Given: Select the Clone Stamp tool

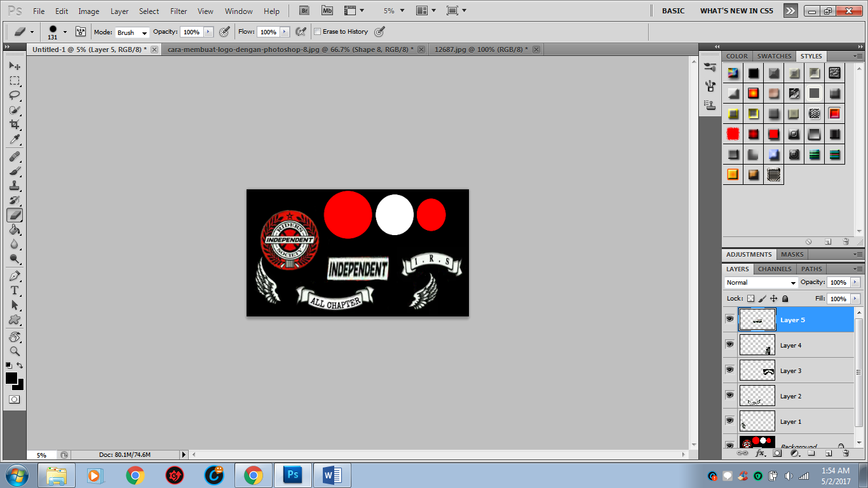Looking at the screenshot, I should click(15, 186).
